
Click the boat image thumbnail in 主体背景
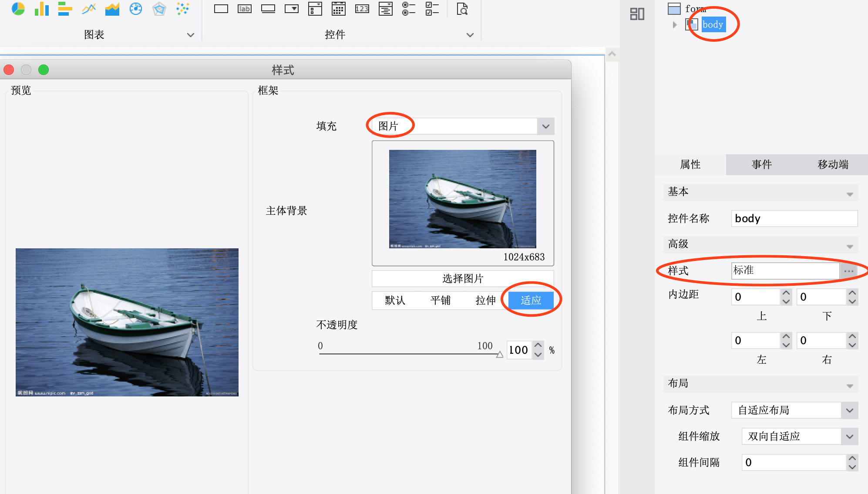point(462,199)
